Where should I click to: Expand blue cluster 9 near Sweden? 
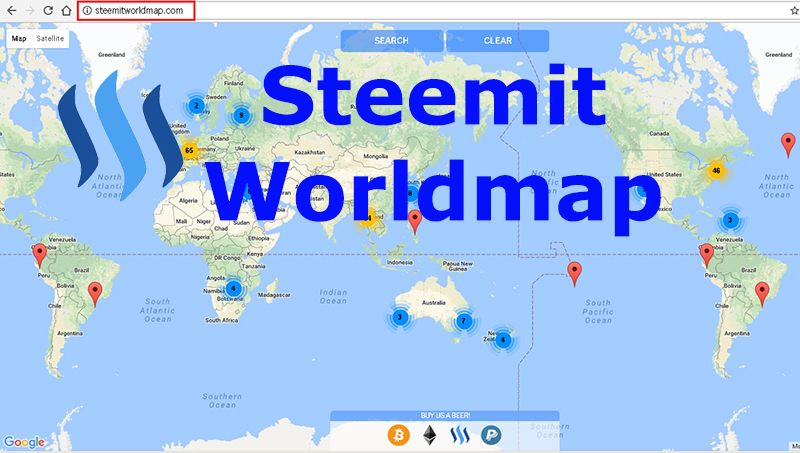241,115
